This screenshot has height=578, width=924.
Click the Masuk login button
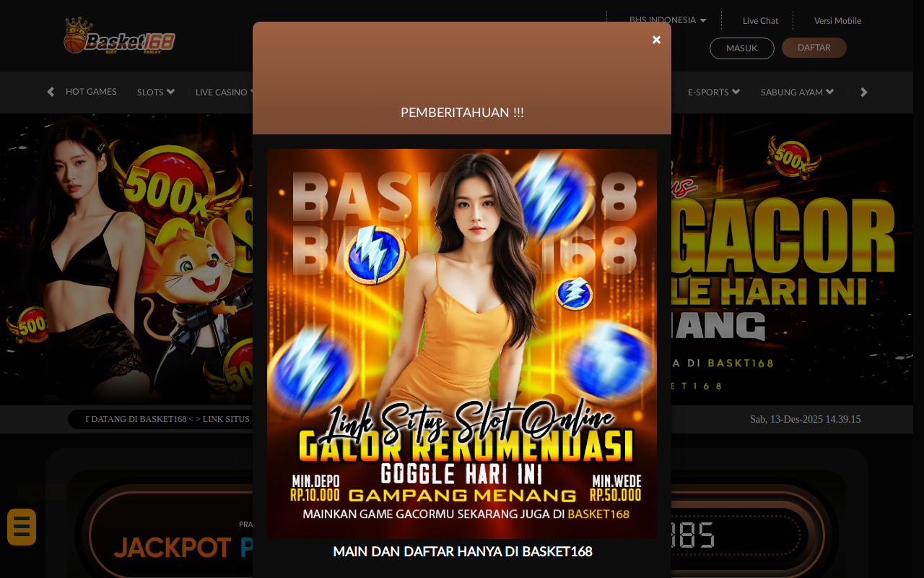[742, 48]
